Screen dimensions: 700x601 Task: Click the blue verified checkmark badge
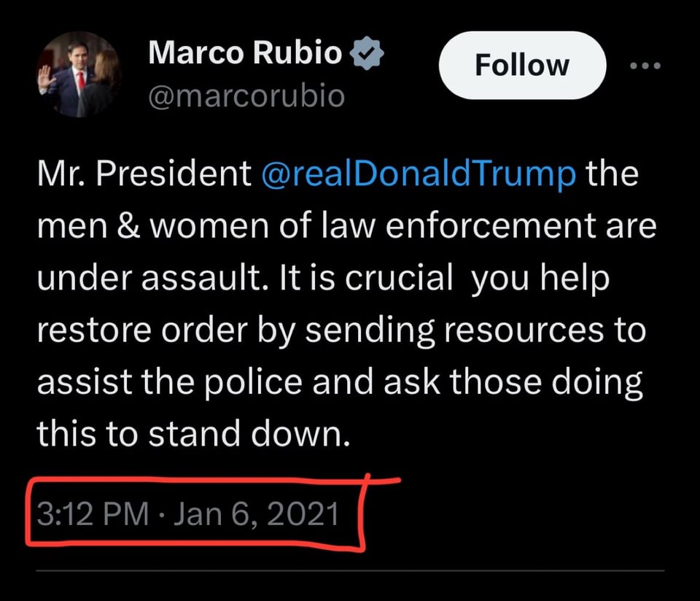tap(369, 54)
